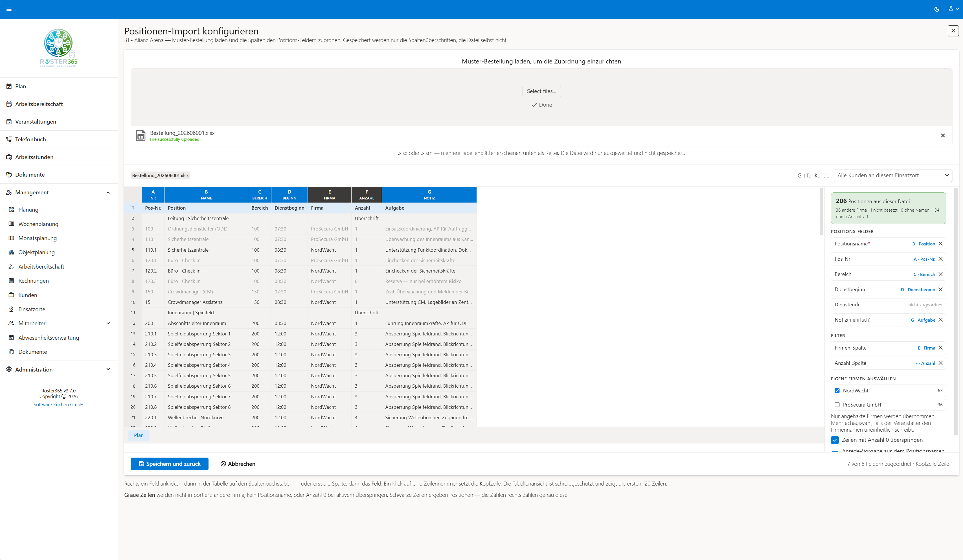
Task: Click the table preview scrollbar
Action: 821,211
